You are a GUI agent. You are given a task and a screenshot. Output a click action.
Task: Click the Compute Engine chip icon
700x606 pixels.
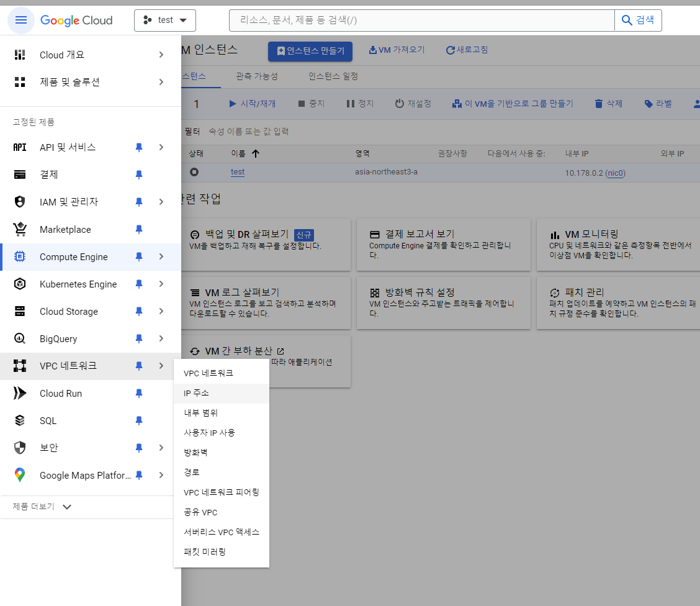coord(20,257)
